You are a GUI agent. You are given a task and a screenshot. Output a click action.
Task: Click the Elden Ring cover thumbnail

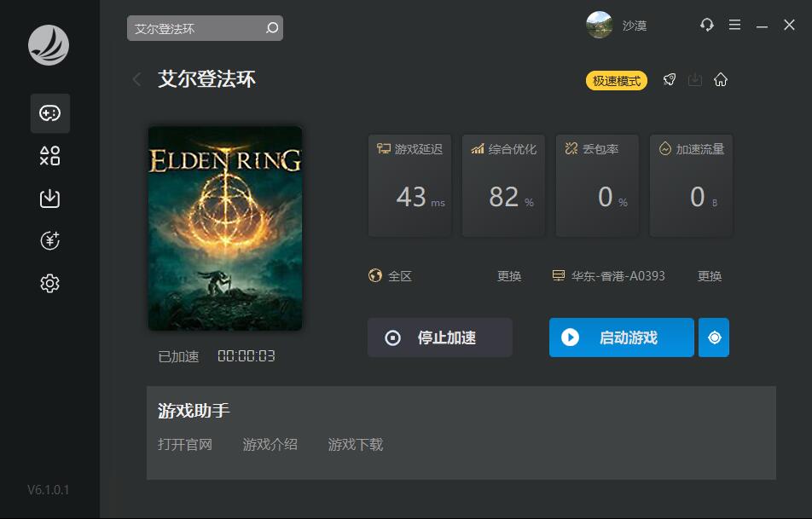tap(225, 228)
